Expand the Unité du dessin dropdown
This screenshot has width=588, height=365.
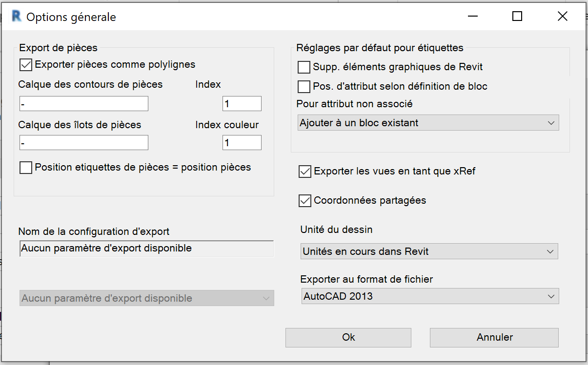pyautogui.click(x=429, y=252)
